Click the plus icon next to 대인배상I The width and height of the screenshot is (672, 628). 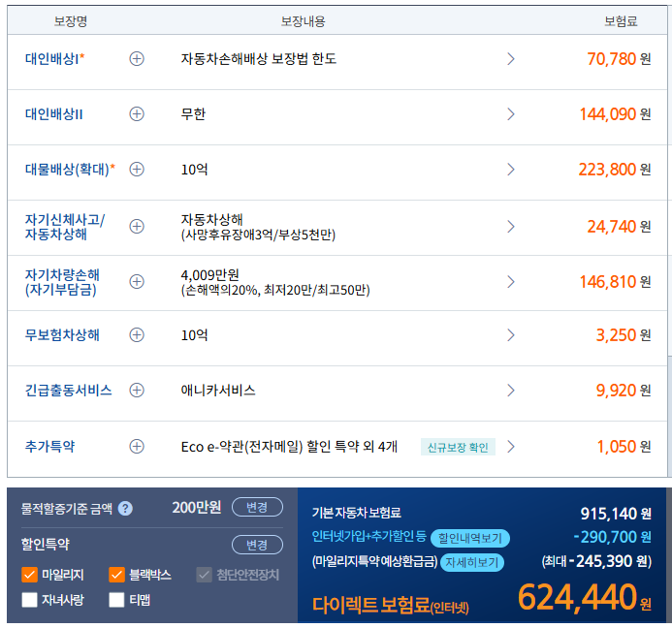(x=137, y=59)
